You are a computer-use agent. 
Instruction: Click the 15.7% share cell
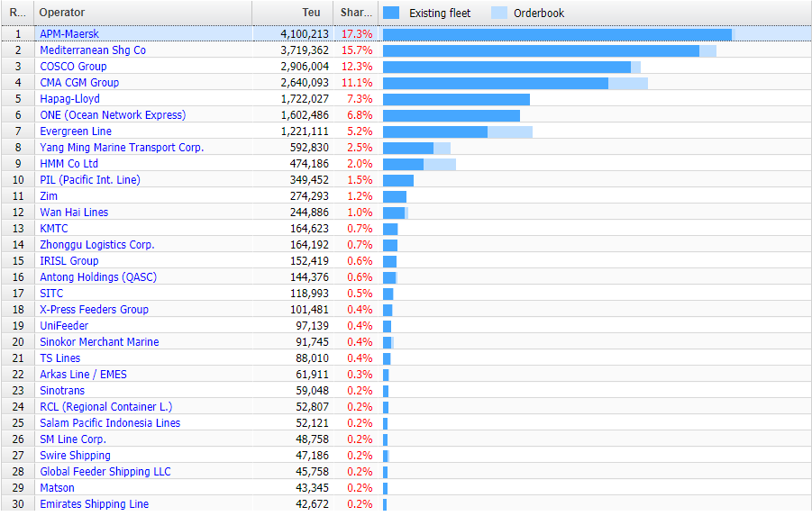click(x=357, y=50)
